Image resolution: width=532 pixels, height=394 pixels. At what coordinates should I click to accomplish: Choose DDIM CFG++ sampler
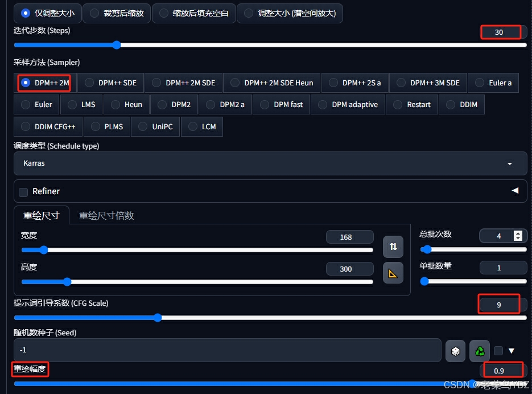point(48,127)
